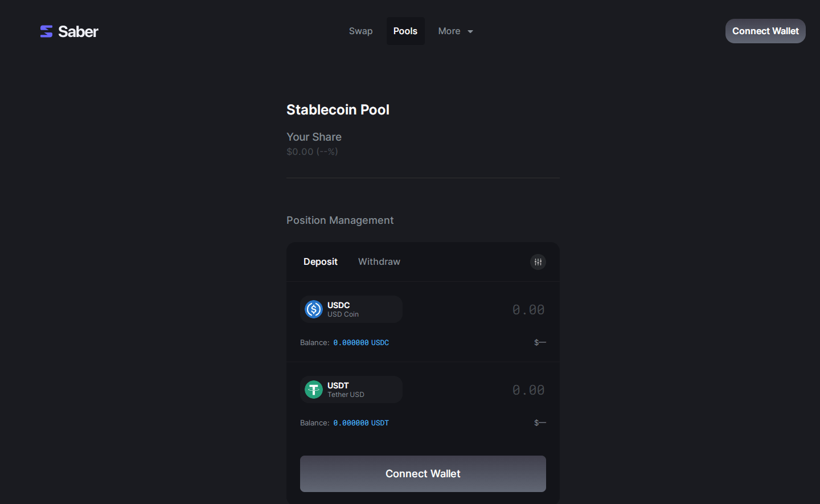
Task: Switch to the Withdraw tab
Action: coord(379,262)
